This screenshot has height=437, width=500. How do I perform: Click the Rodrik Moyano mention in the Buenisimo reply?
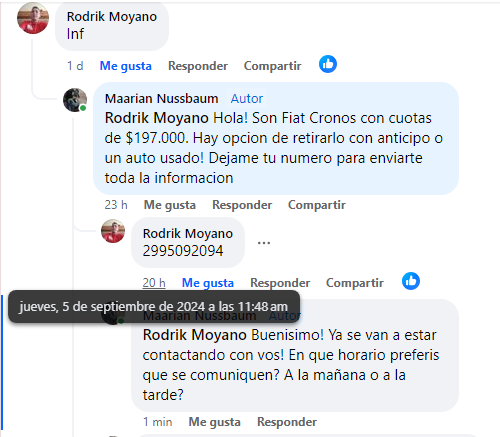(x=195, y=335)
